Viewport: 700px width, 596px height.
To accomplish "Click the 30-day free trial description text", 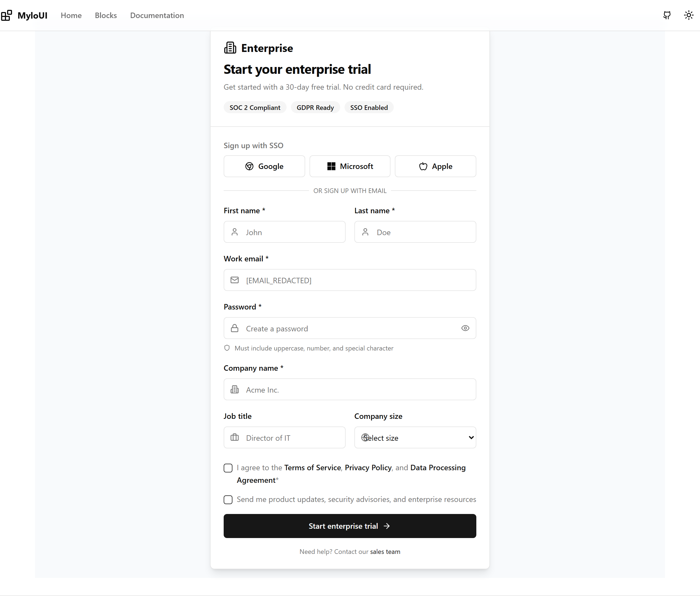I will pos(323,87).
